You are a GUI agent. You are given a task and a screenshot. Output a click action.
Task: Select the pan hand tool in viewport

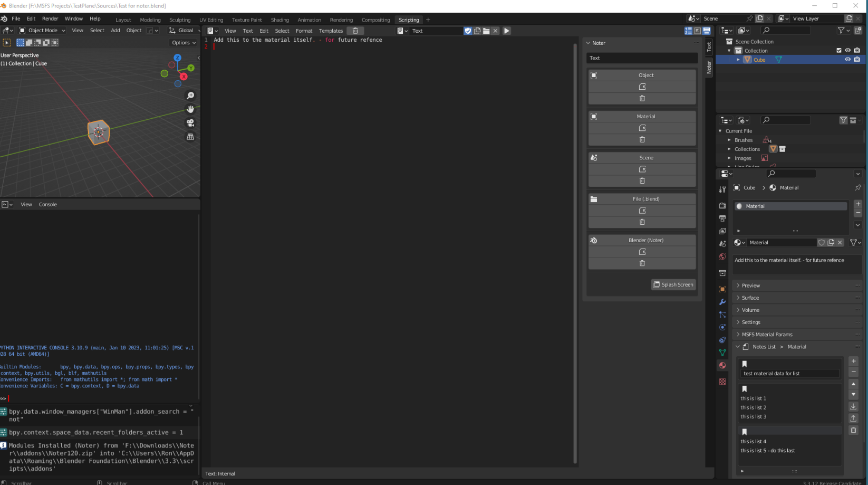coord(190,109)
